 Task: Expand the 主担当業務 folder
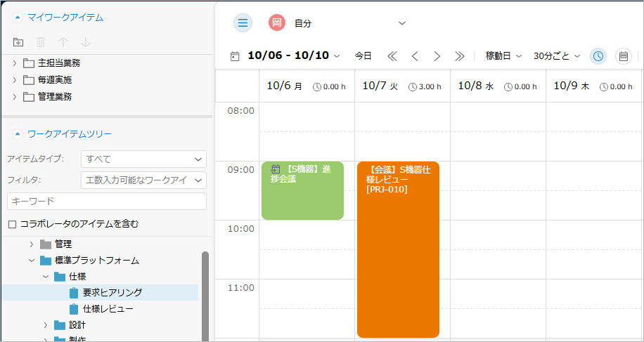click(x=15, y=63)
